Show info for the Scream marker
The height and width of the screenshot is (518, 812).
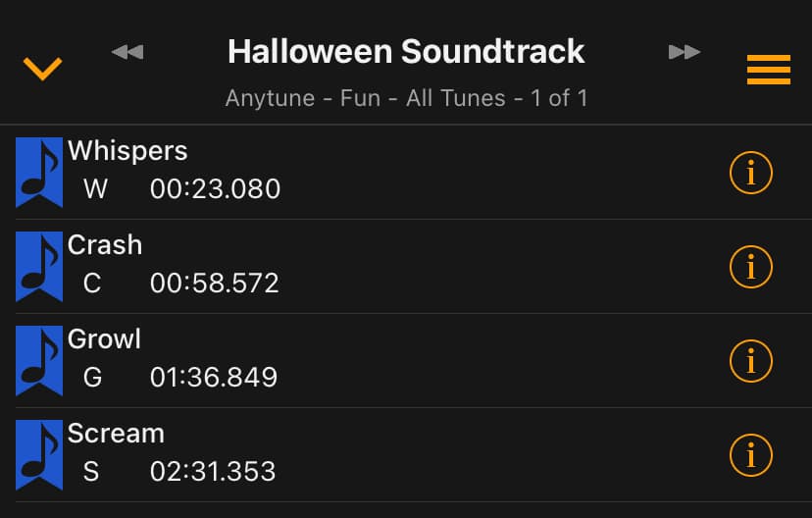click(x=751, y=455)
